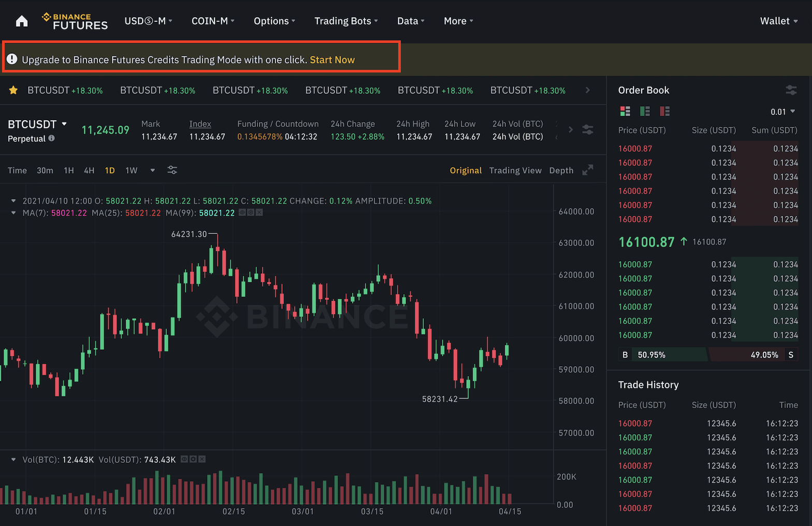Open the Trading Bots menu
Image resolution: width=812 pixels, height=526 pixels.
pyautogui.click(x=346, y=21)
